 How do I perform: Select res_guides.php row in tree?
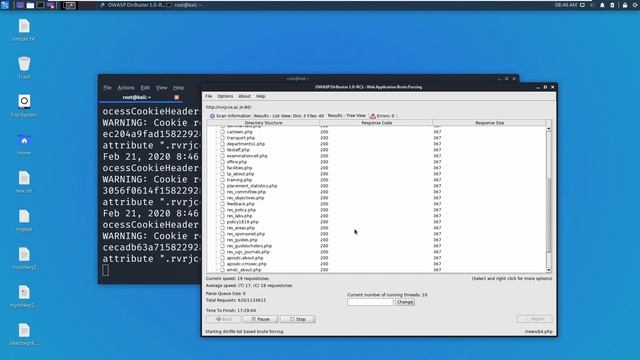click(x=242, y=240)
